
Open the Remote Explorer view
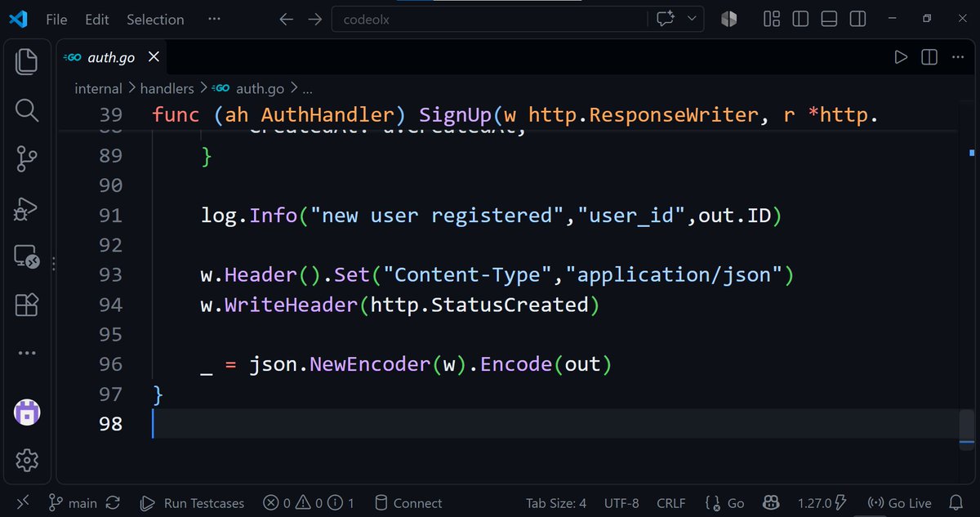(27, 256)
